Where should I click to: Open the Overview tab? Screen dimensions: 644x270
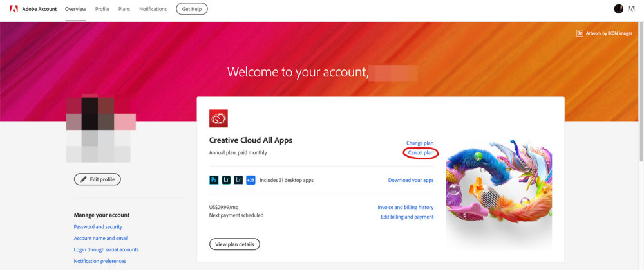click(75, 9)
